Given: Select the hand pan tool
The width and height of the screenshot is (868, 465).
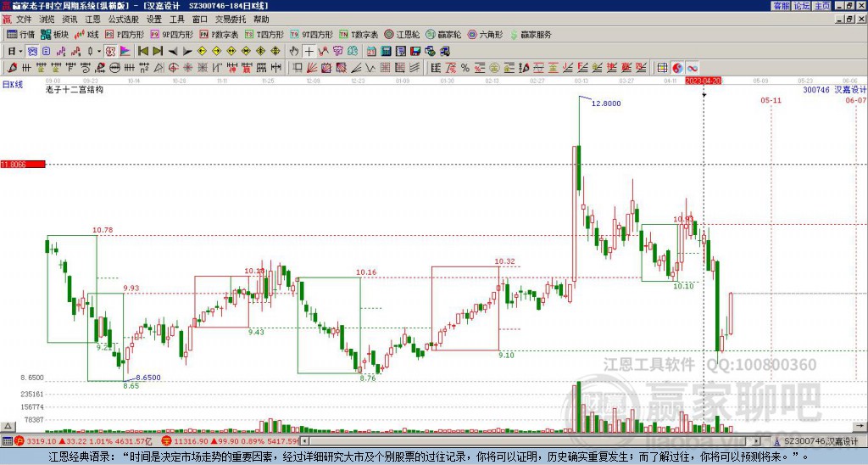Looking at the screenshot, I should 294,51.
